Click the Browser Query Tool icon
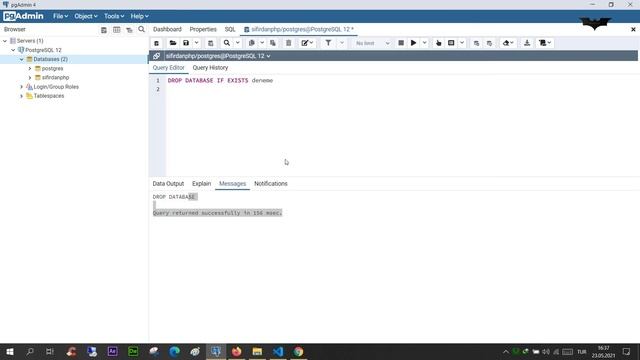Image resolution: width=640 pixels, height=360 pixels. click(x=104, y=30)
